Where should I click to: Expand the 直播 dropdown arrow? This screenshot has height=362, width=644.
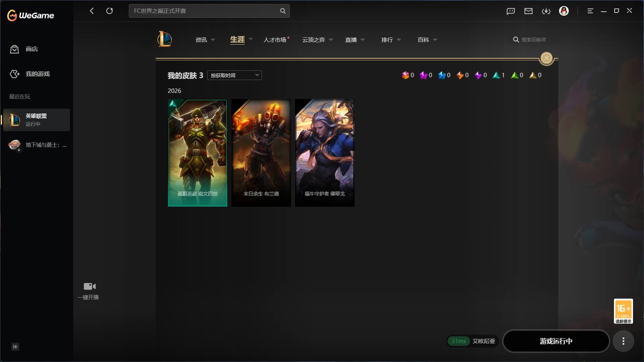pos(363,40)
